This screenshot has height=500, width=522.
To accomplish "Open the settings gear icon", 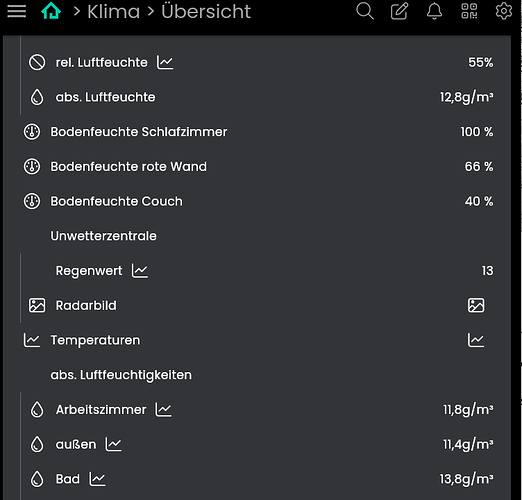I will [504, 11].
